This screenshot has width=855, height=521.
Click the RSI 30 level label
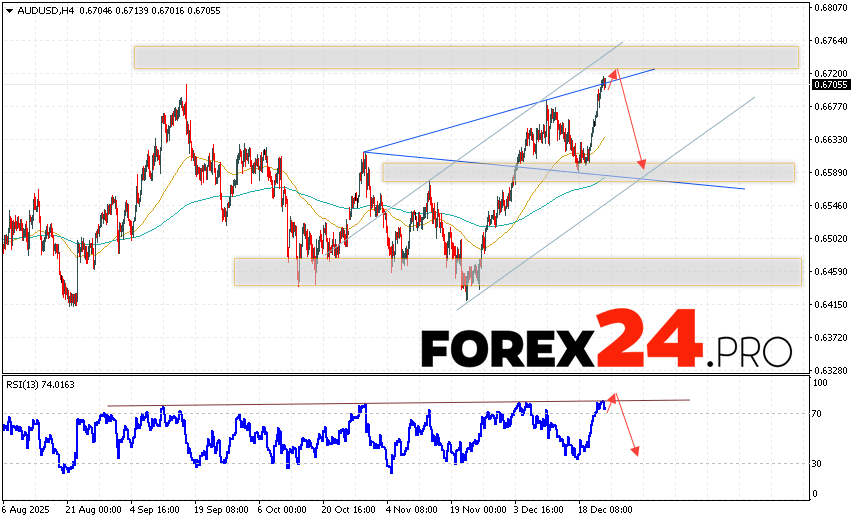coord(818,463)
